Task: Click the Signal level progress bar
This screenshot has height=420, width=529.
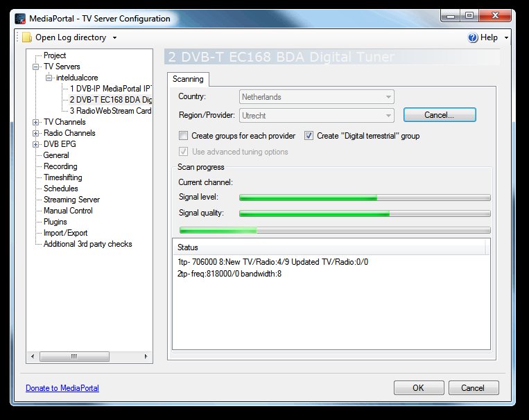Action: click(365, 198)
